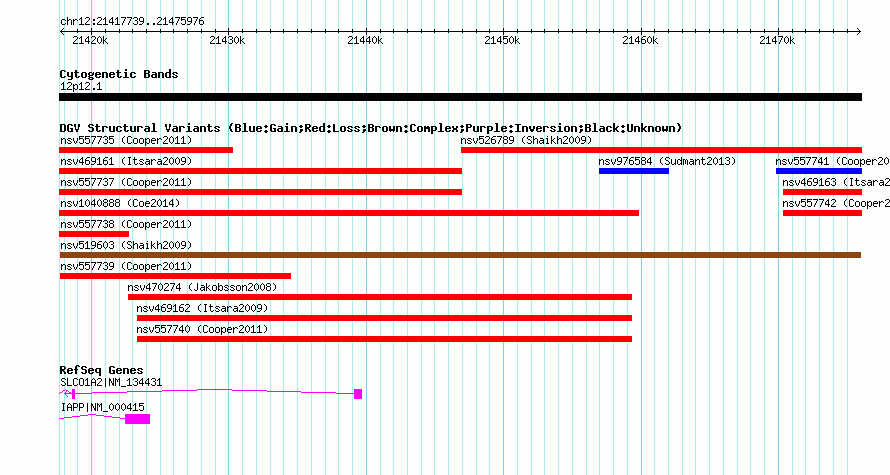Image resolution: width=890 pixels, height=475 pixels.
Task: Click the 21460k ruler label
Action: pos(640,40)
